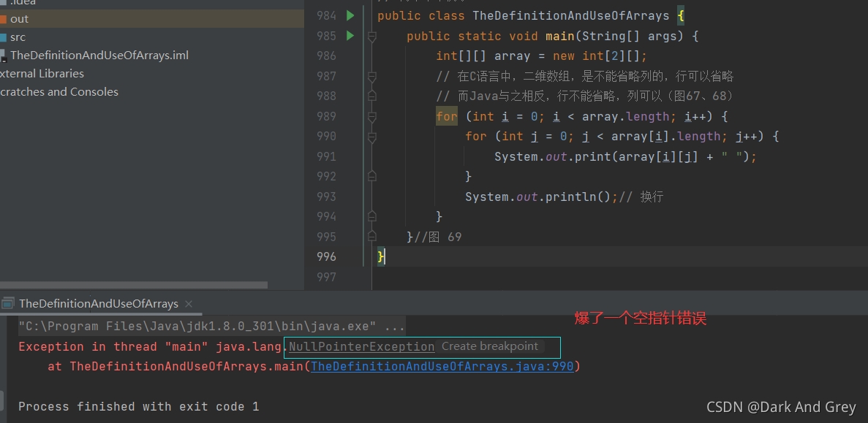Click the Run tab's application icon
Viewport: 868px width, 423px height.
click(7, 304)
